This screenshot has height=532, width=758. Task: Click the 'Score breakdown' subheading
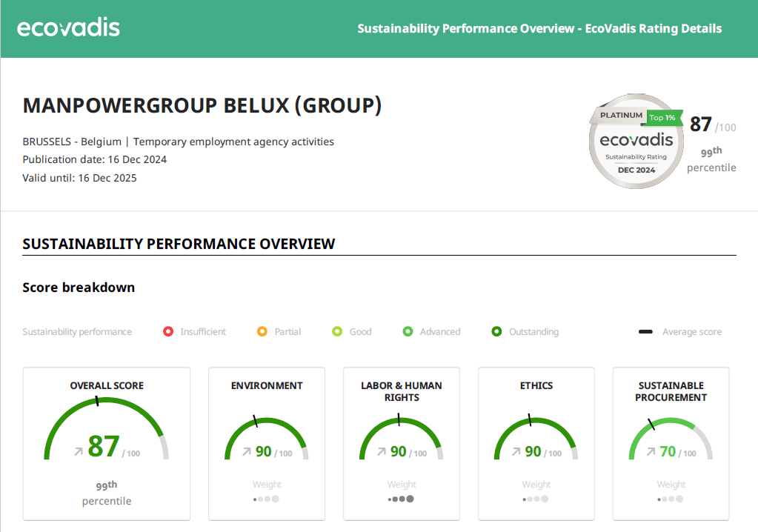click(79, 287)
